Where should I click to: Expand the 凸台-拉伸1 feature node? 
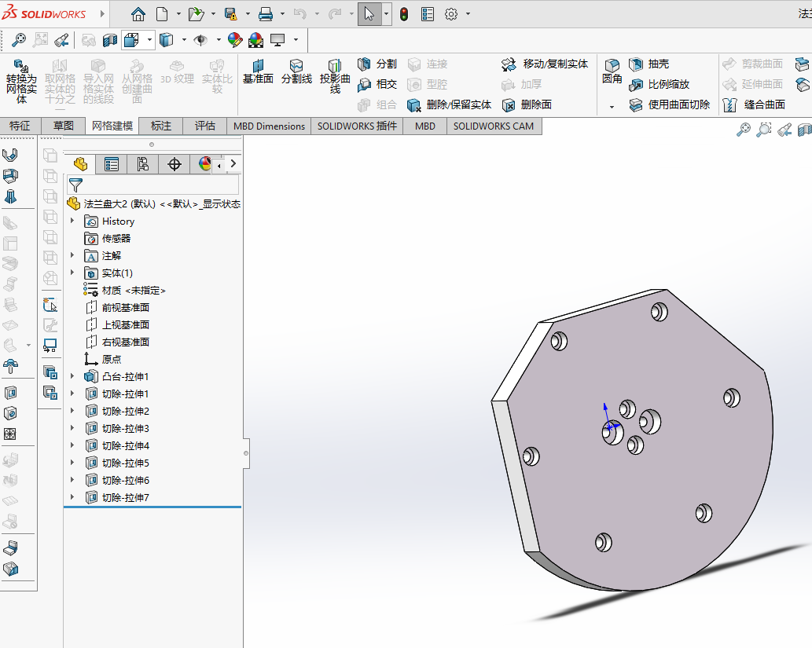tap(72, 377)
